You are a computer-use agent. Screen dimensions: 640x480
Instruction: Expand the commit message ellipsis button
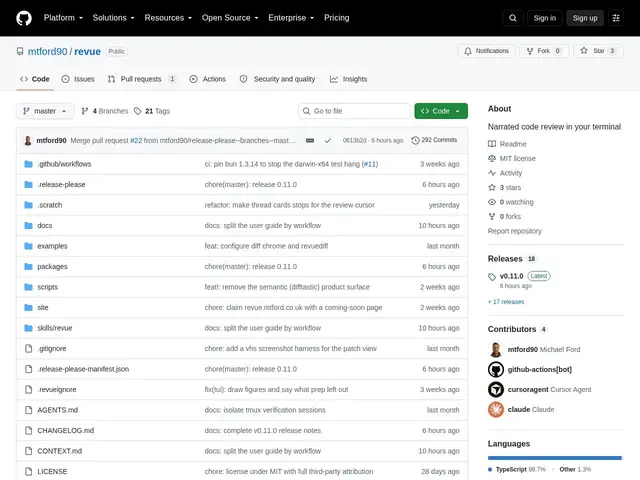310,140
